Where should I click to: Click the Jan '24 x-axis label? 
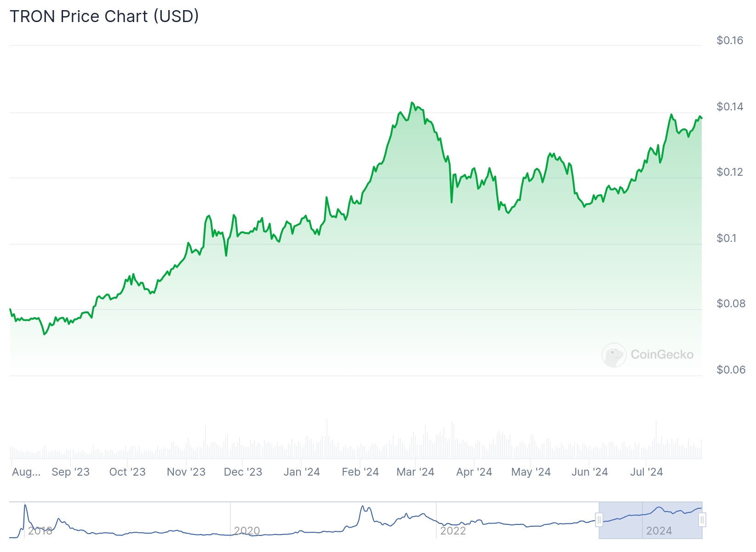point(301,472)
